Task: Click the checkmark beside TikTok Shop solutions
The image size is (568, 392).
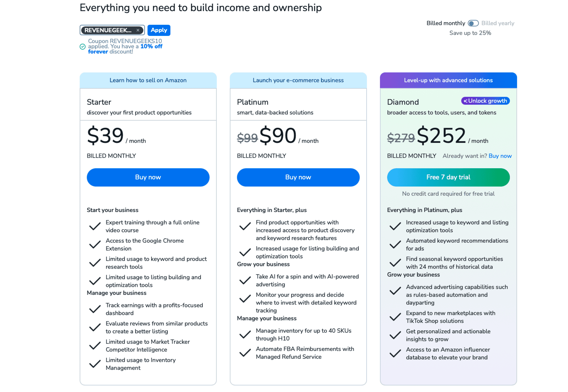Action: 395,317
